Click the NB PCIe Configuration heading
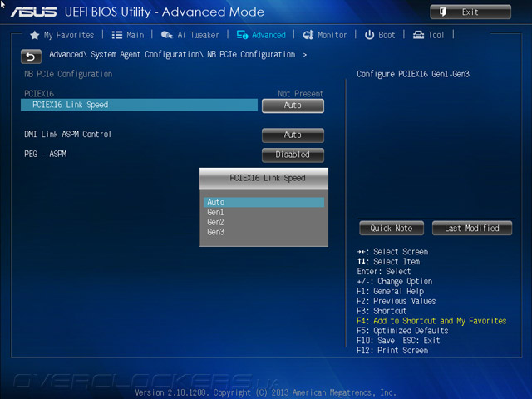The height and width of the screenshot is (399, 532). (68, 74)
